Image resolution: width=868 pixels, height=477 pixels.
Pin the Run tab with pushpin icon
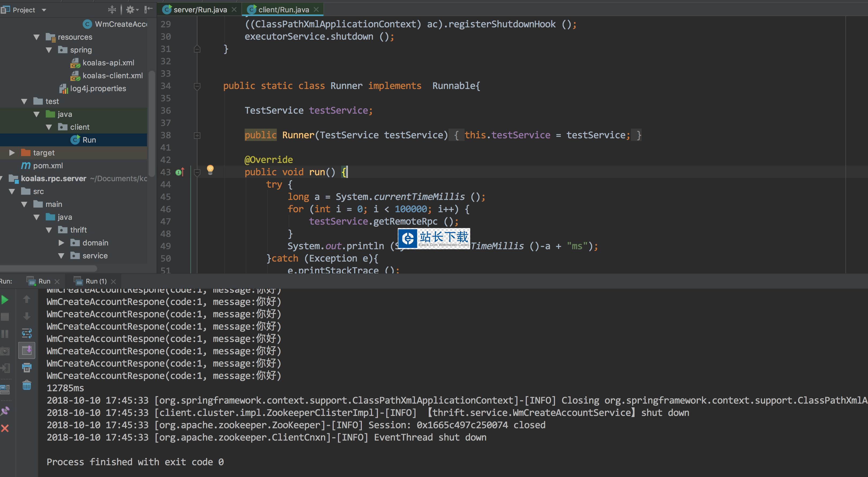(x=5, y=411)
